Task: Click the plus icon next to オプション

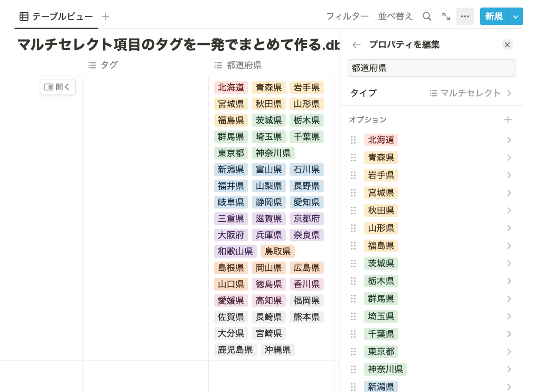Action: (x=508, y=120)
